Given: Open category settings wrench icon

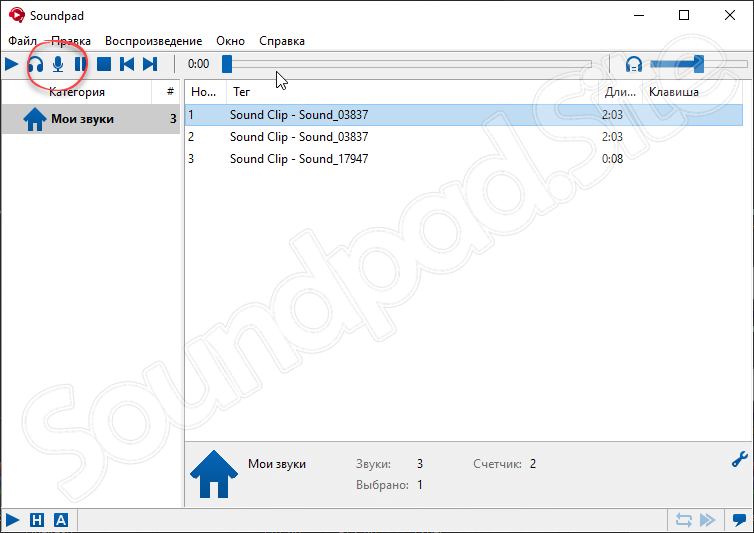Looking at the screenshot, I should pos(739,459).
